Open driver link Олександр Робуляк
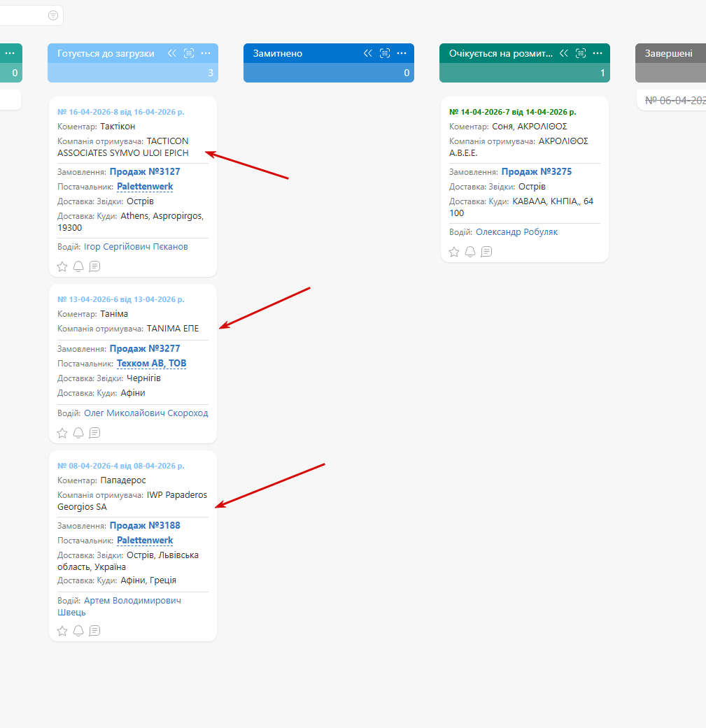 [x=516, y=231]
